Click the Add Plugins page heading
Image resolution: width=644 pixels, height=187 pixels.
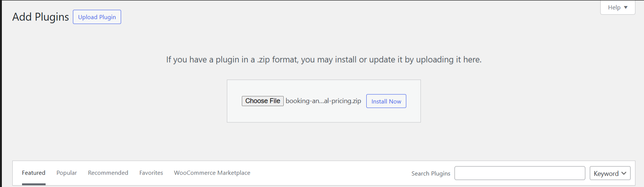(40, 17)
